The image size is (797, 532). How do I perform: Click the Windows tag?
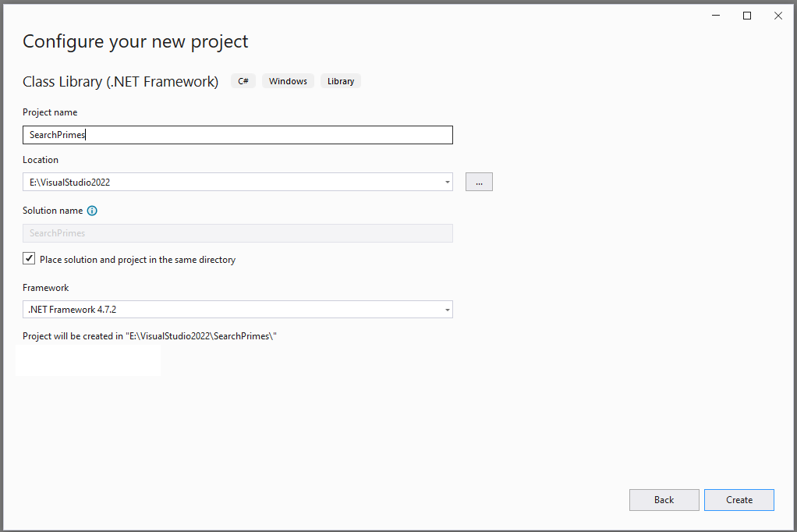(288, 81)
